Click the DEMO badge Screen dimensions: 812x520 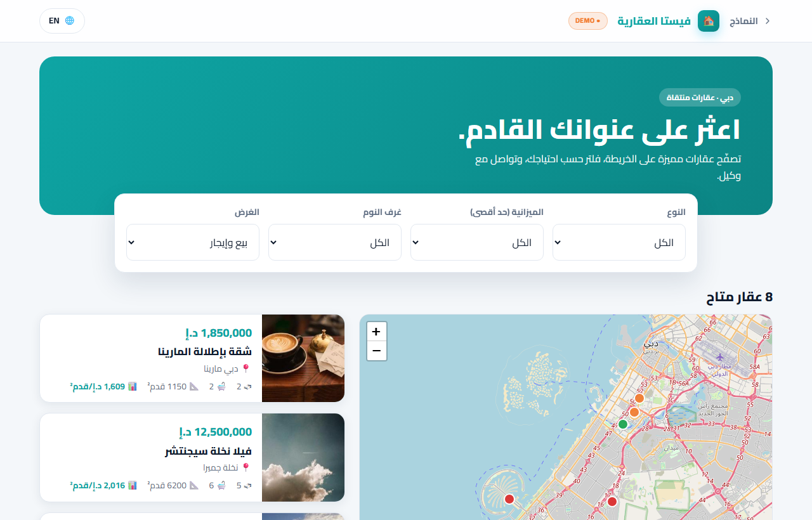pos(588,21)
